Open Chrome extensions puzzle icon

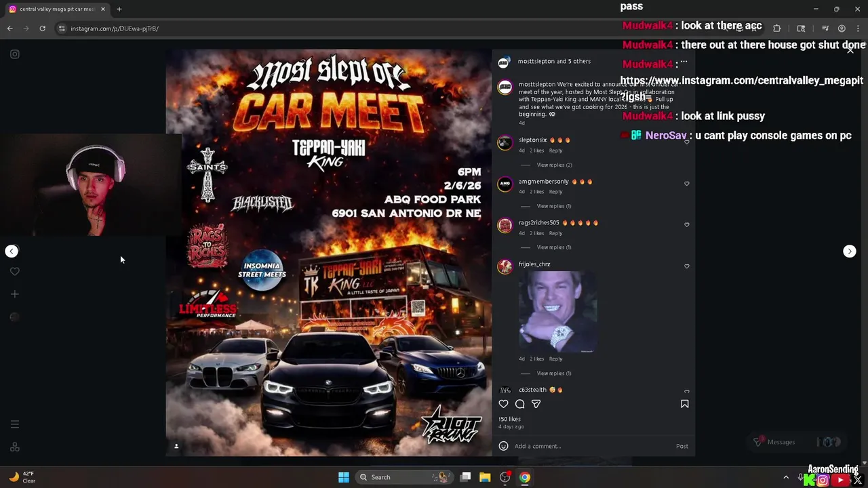click(x=777, y=28)
